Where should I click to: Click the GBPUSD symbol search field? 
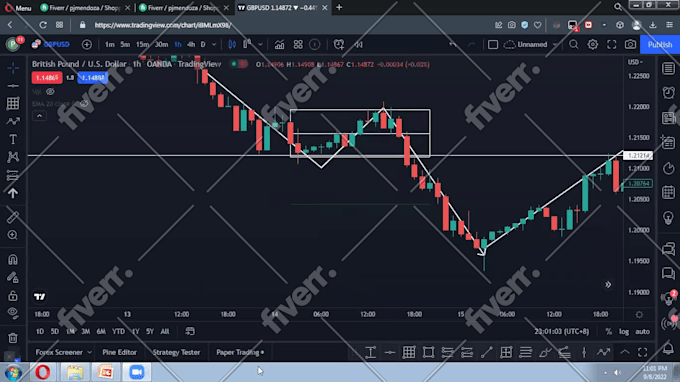pyautogui.click(x=51, y=44)
